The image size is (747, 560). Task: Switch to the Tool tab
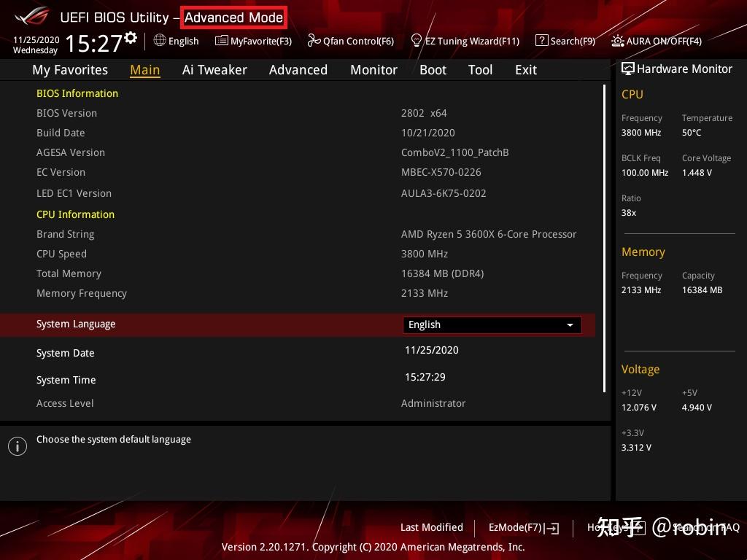click(x=480, y=70)
